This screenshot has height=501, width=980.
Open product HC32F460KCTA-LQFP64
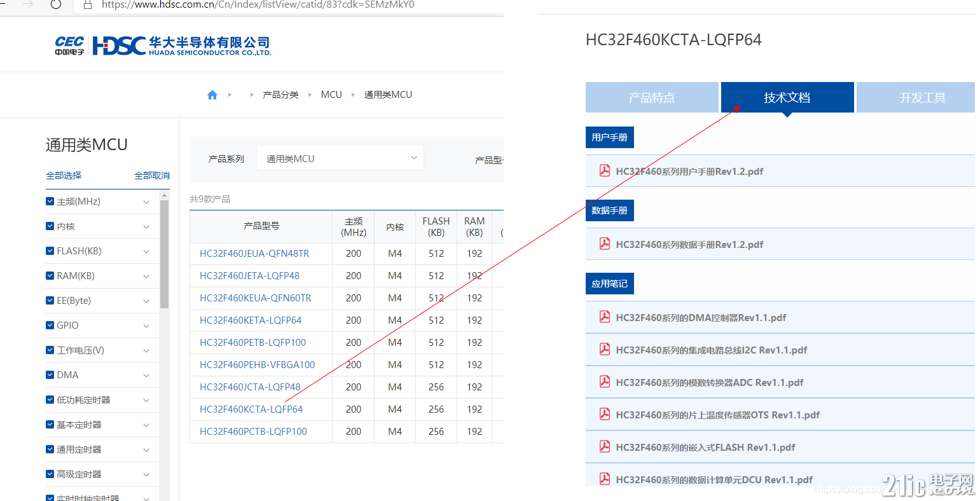[251, 409]
